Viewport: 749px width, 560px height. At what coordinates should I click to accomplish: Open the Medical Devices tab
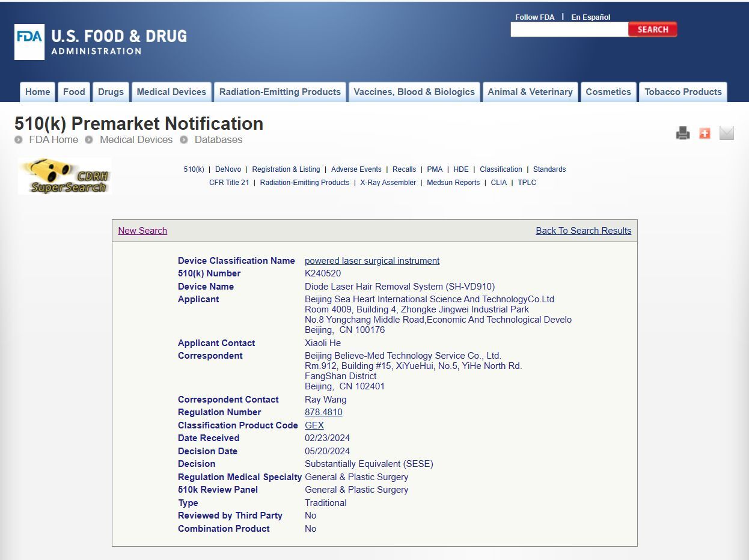coord(171,92)
